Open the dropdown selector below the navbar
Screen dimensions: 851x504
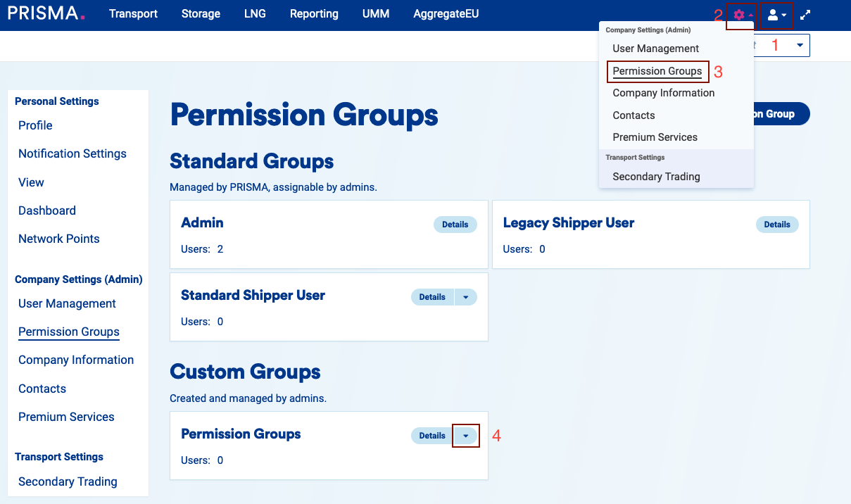800,45
